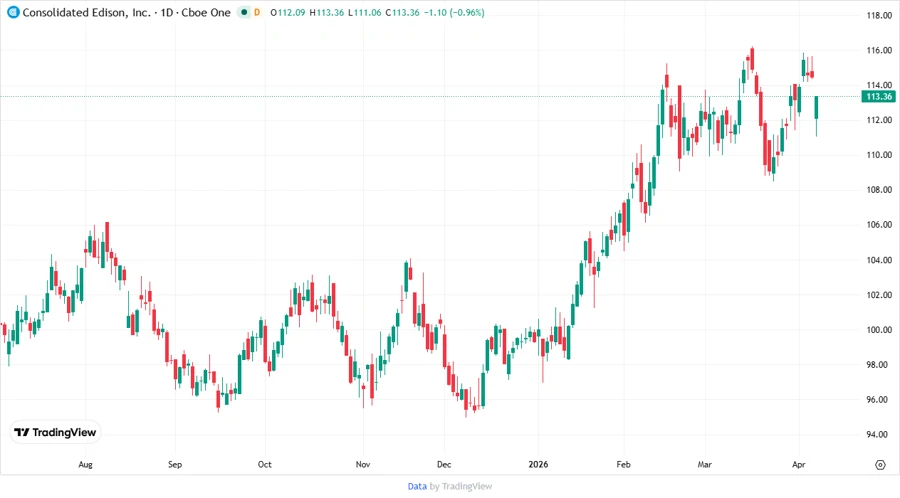Click the 106.00 price axis label

(x=879, y=225)
